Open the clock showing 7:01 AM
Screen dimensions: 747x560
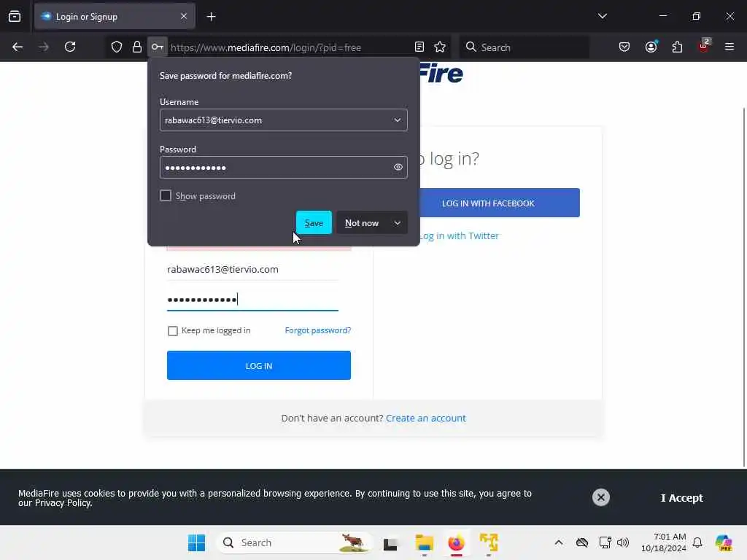(x=663, y=542)
